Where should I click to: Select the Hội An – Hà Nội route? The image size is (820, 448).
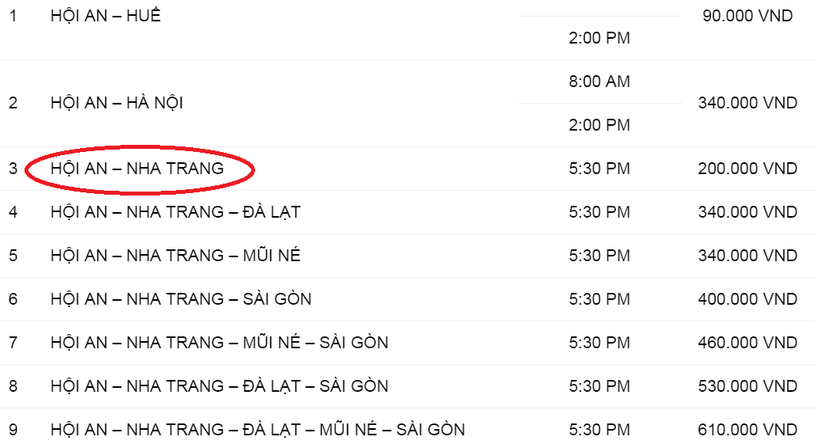point(116,103)
